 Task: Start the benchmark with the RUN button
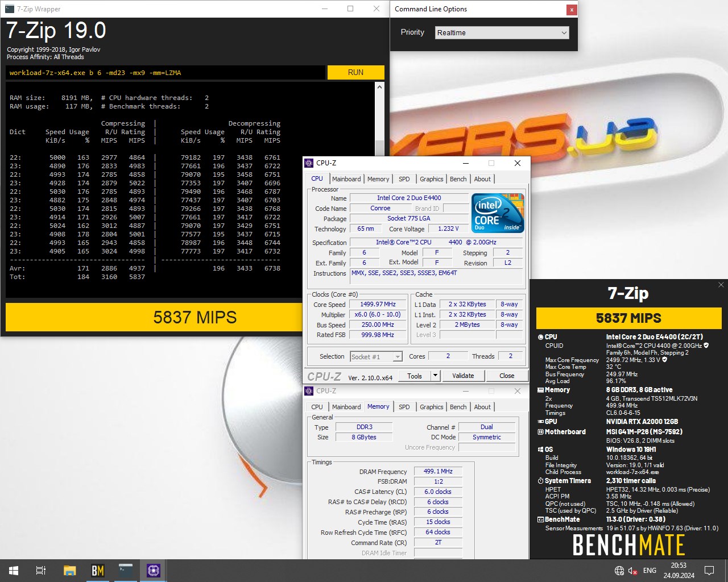(x=355, y=72)
